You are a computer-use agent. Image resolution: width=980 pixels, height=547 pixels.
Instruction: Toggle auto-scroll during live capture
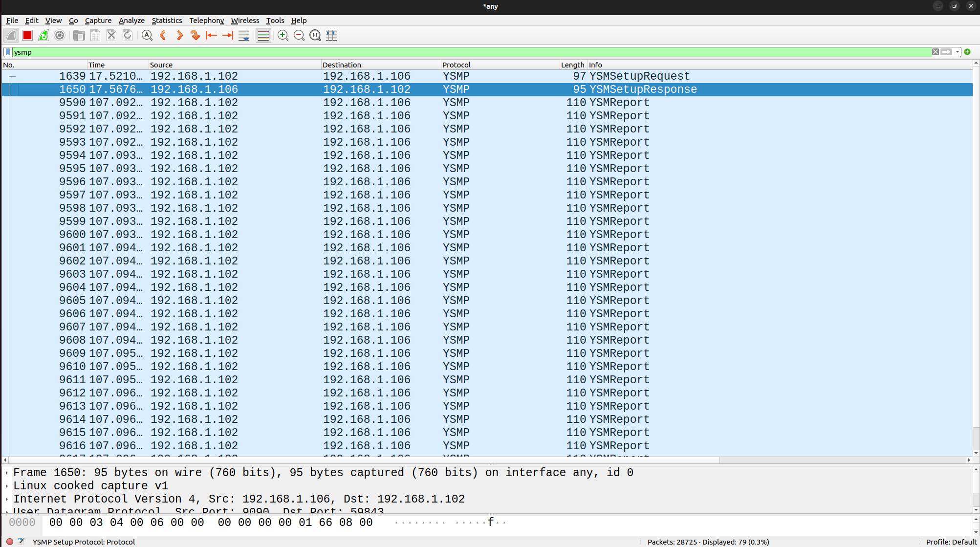point(244,35)
